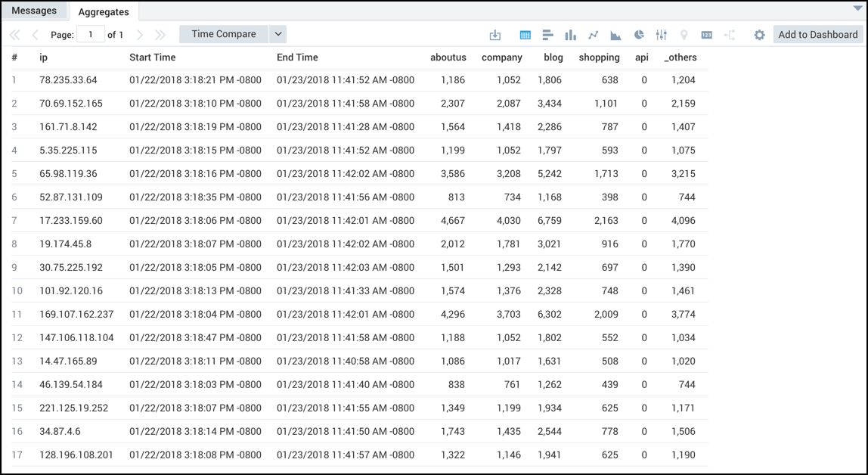868x475 pixels.
Task: Click Add to Dashboard
Action: 817,34
